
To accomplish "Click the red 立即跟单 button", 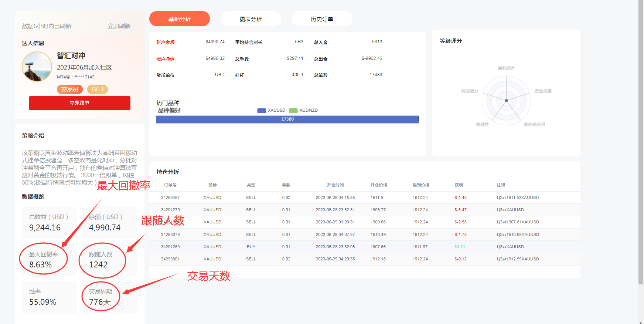I will (79, 103).
